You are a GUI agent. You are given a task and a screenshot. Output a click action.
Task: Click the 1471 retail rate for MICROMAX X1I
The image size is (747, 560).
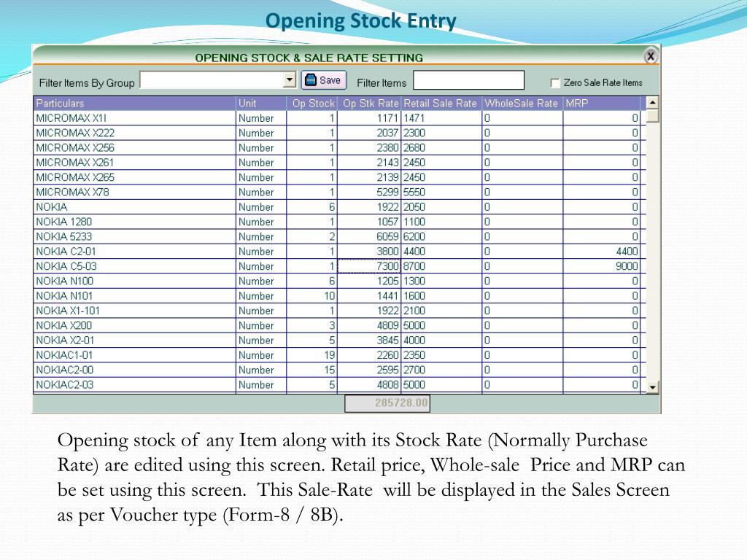(441, 118)
